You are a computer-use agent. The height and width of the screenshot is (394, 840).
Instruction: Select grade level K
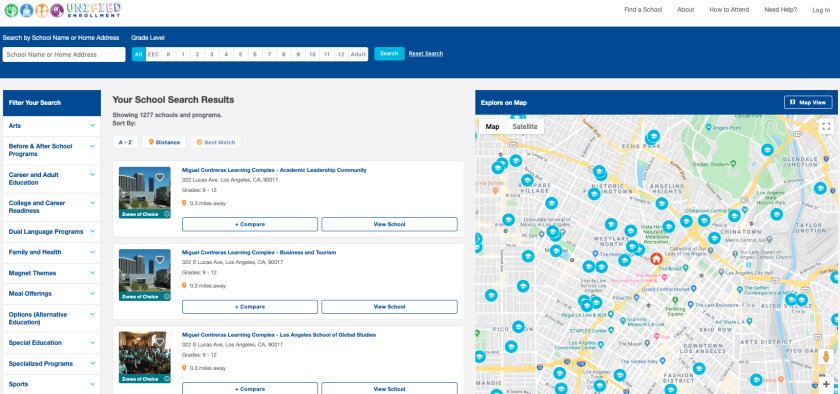coord(168,54)
